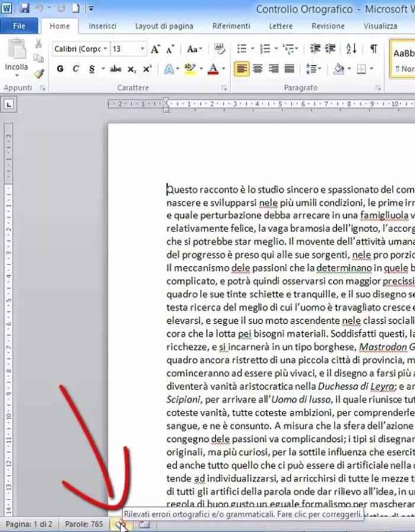415x532 pixels.
Task: Open the font color dropdown arrow
Action: [224, 69]
